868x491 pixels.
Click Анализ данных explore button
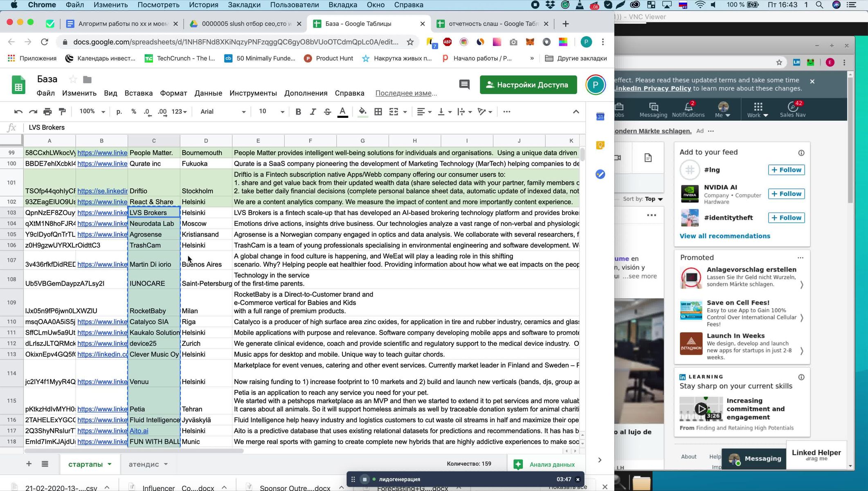click(546, 464)
